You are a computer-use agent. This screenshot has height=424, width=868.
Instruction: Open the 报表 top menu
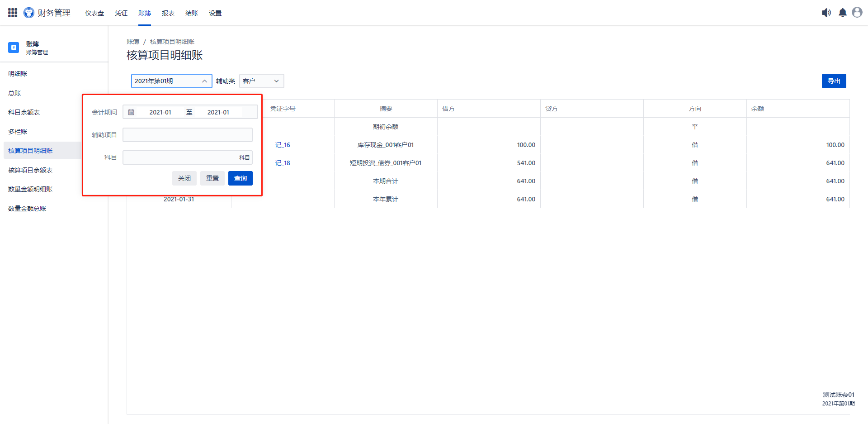coord(168,13)
